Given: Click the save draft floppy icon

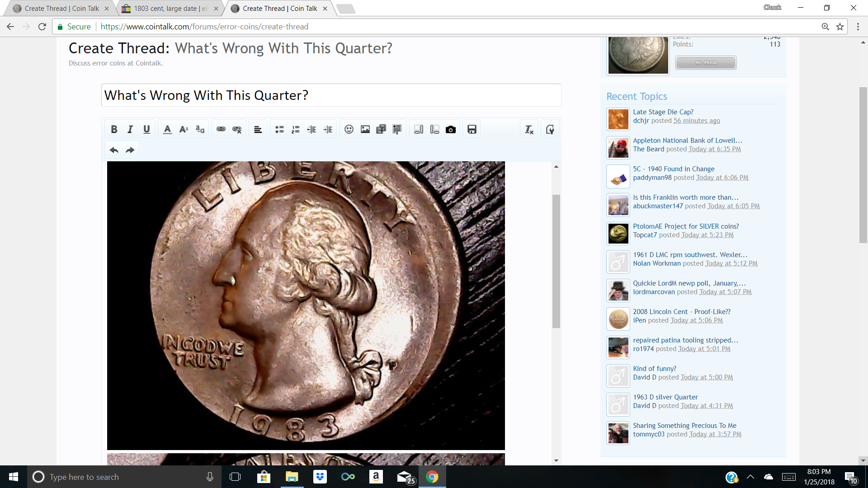Looking at the screenshot, I should [x=472, y=130].
